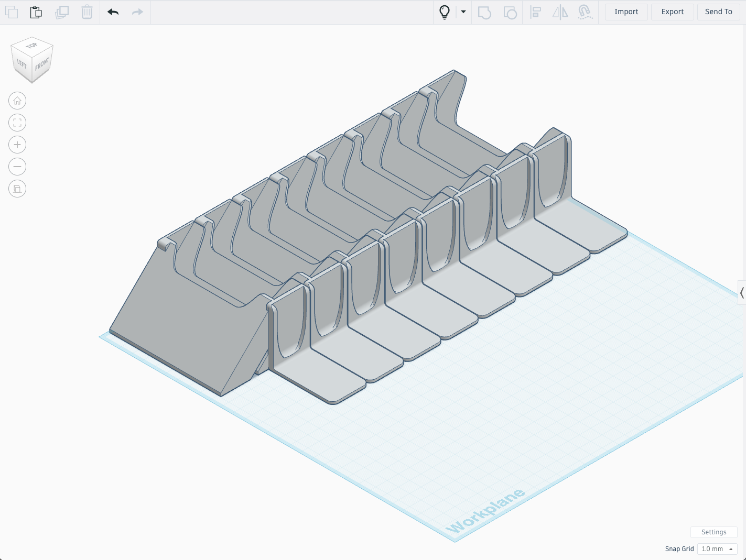This screenshot has width=746, height=560.
Task: Toggle orthographic view with the perspective icon
Action: [x=17, y=189]
